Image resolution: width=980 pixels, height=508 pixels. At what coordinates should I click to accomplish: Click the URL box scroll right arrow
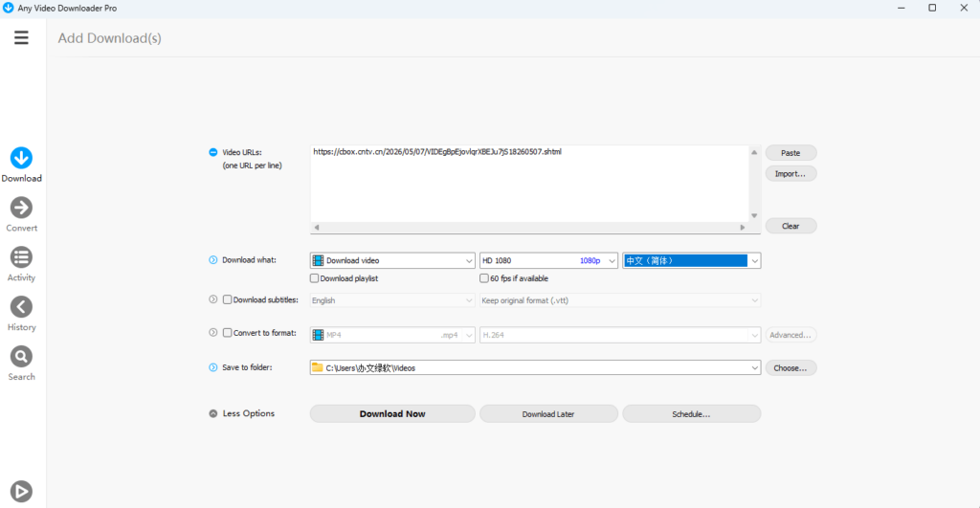(x=743, y=228)
